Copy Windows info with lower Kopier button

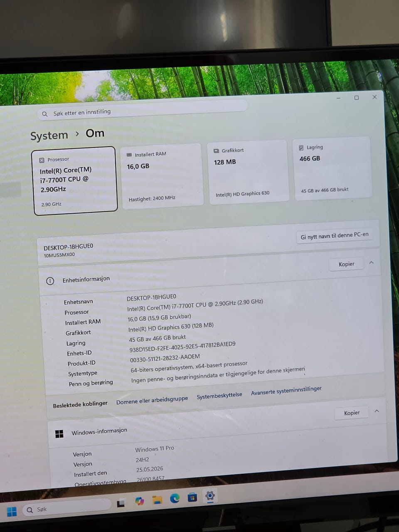pos(352,413)
